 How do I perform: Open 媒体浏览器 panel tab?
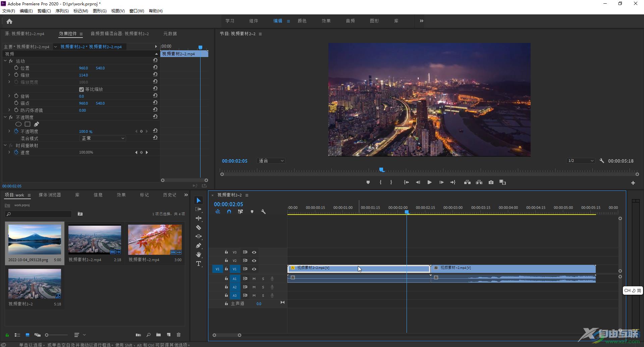(x=50, y=195)
